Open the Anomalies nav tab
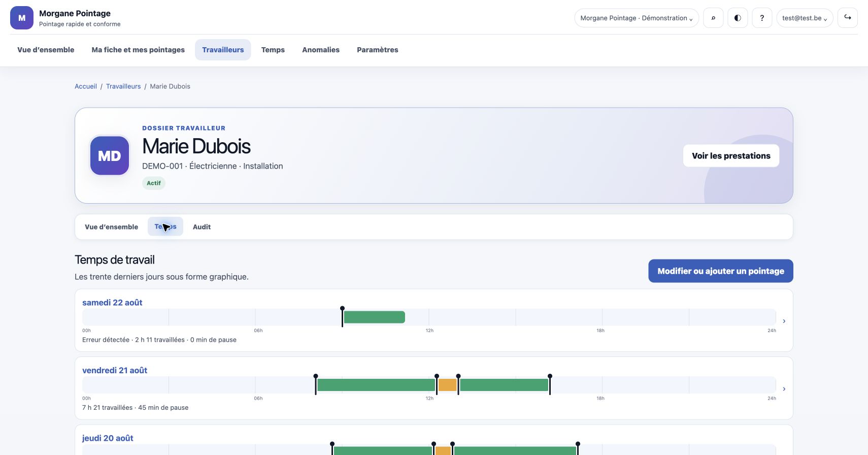The width and height of the screenshot is (868, 455). pyautogui.click(x=321, y=50)
